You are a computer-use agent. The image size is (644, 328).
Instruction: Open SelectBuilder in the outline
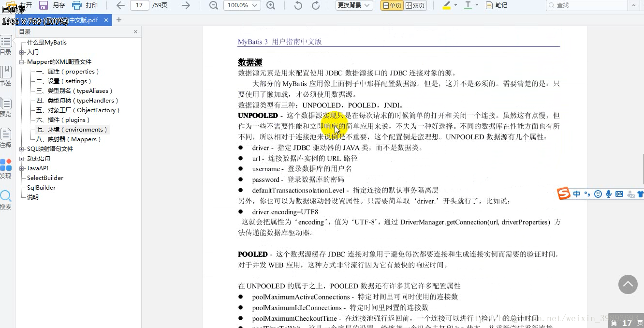pos(45,178)
